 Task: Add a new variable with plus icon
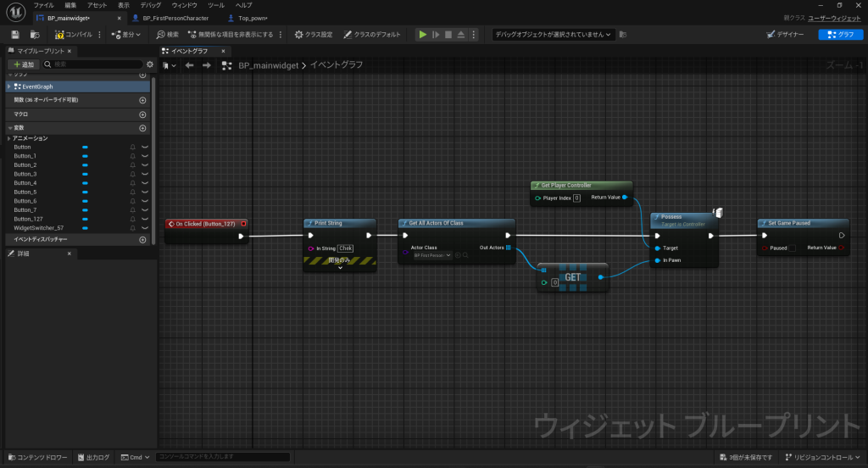click(x=142, y=127)
